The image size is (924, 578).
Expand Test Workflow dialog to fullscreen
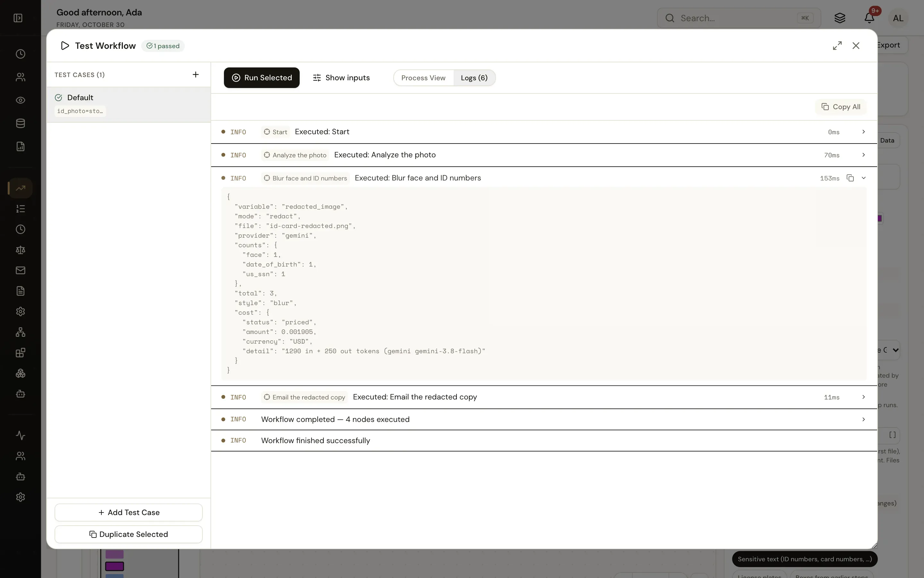pos(837,46)
